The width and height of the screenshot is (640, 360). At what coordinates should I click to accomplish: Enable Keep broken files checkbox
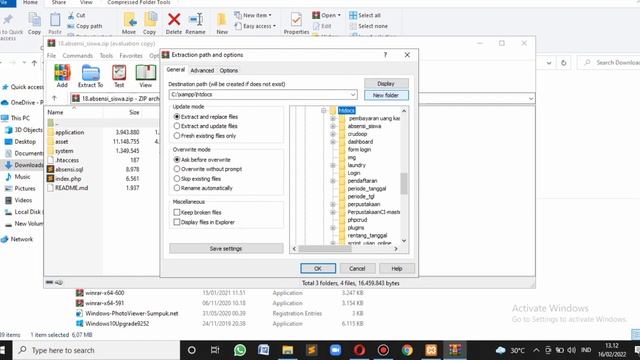177,212
